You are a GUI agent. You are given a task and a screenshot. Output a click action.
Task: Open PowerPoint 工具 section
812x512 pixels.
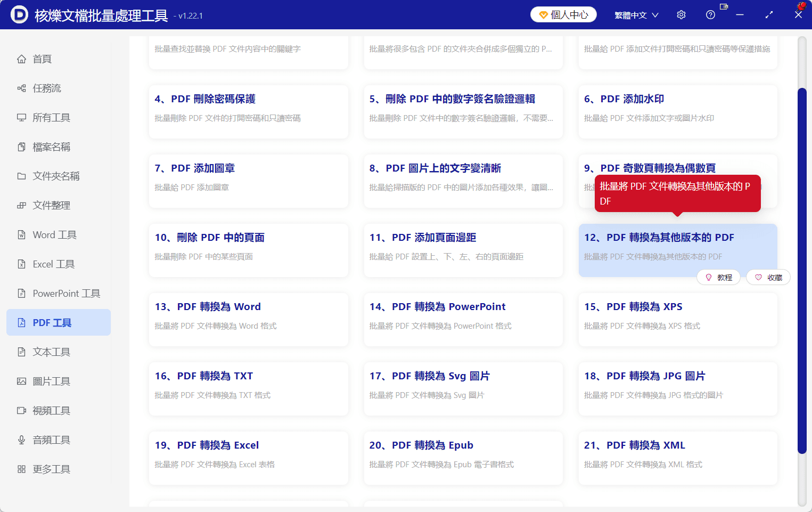click(59, 294)
